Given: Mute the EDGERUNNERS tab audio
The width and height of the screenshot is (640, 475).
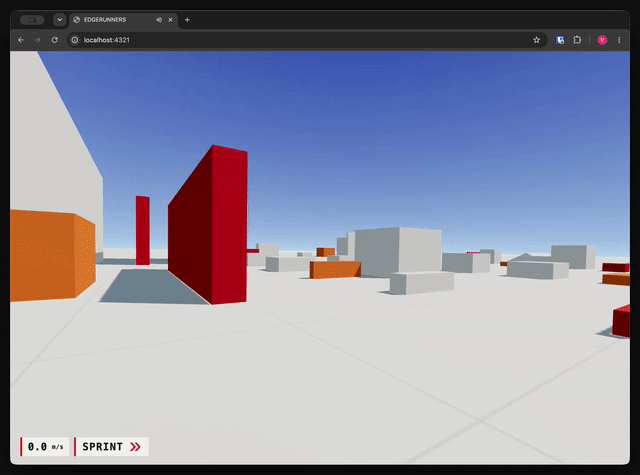Looking at the screenshot, I should click(159, 20).
